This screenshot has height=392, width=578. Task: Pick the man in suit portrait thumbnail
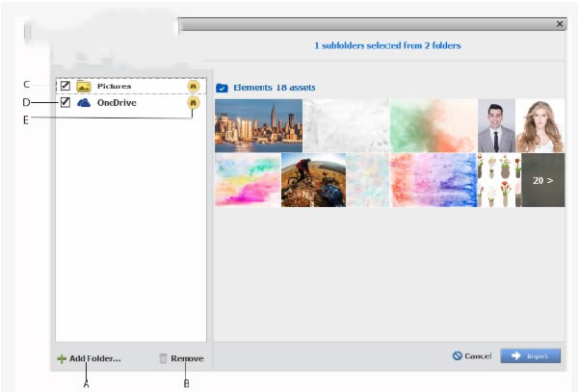(x=496, y=125)
